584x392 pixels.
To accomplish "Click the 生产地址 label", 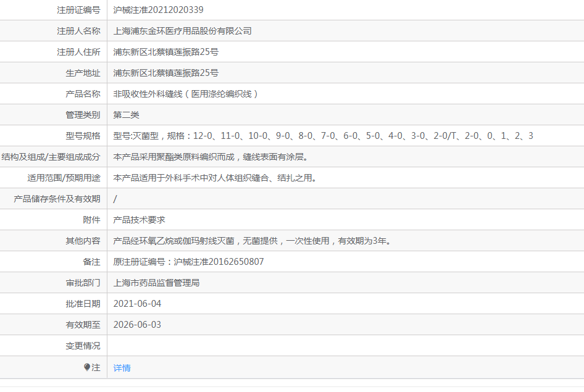I will coord(83,73).
